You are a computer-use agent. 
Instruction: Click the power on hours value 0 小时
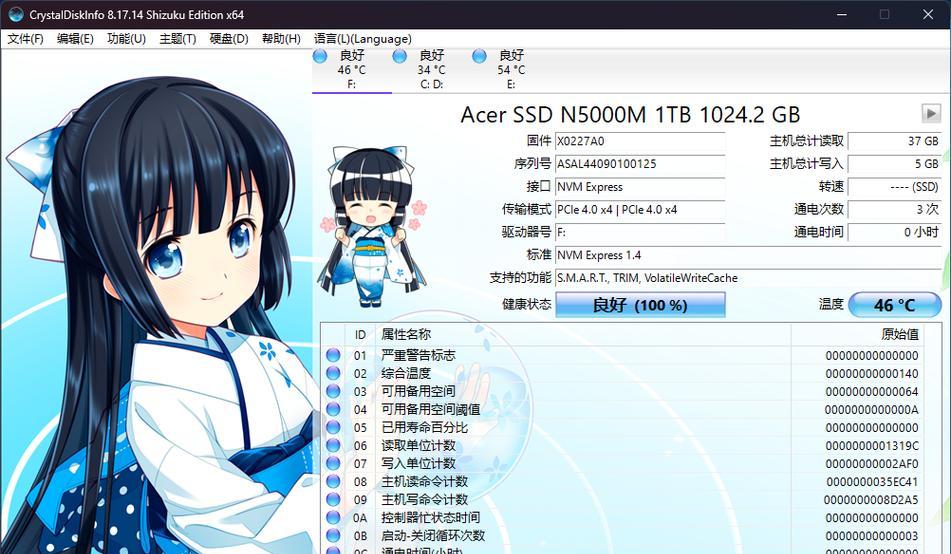click(x=895, y=232)
